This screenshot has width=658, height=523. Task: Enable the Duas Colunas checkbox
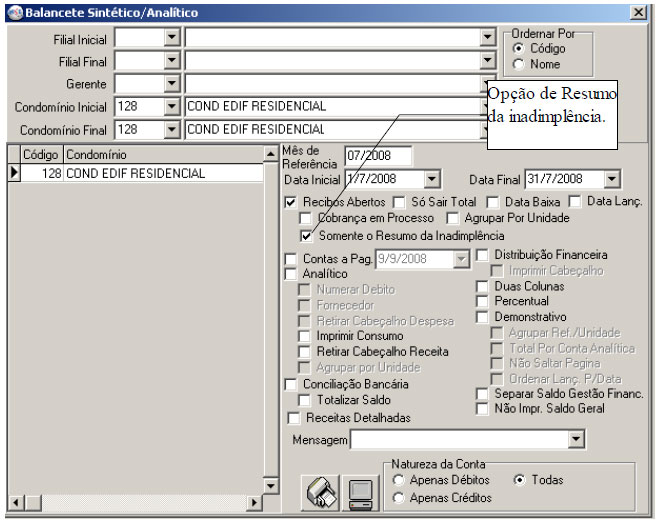point(482,286)
